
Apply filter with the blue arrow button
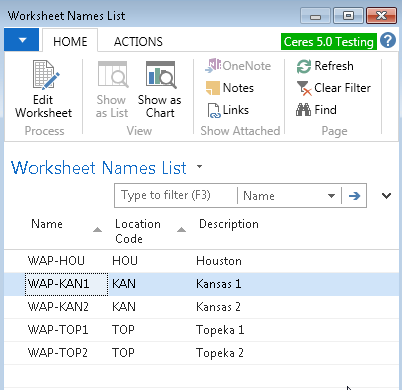(x=354, y=196)
